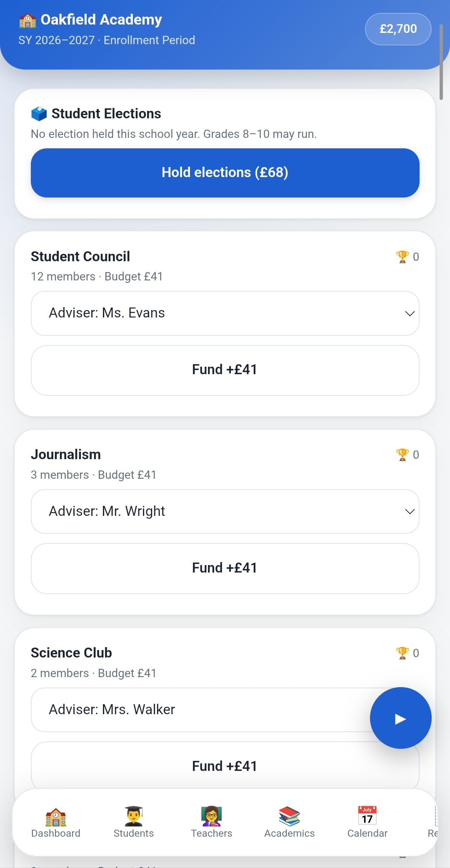This screenshot has width=450, height=868.
Task: Click the ballot box elections icon
Action: [39, 114]
